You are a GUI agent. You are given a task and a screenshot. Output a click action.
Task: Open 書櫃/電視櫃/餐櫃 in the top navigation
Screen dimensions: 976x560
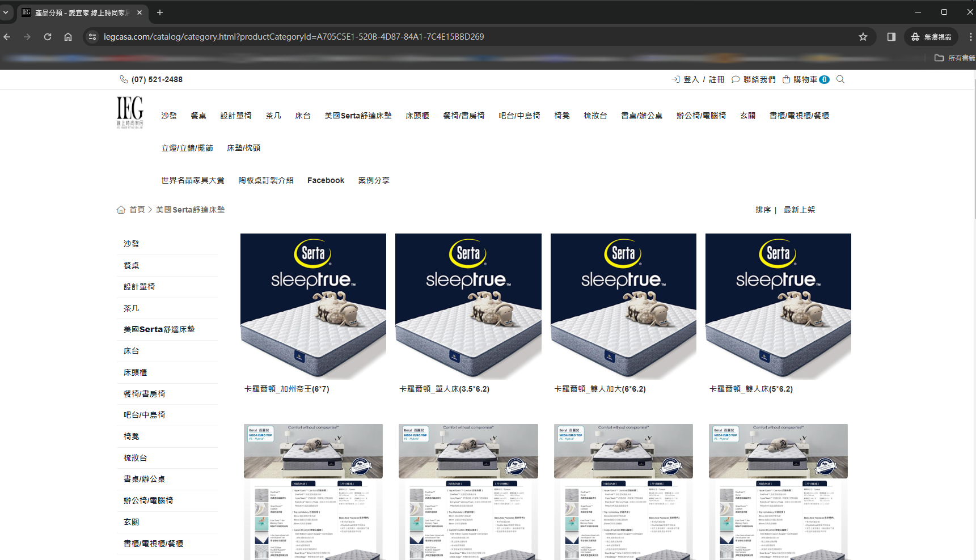pyautogui.click(x=799, y=116)
